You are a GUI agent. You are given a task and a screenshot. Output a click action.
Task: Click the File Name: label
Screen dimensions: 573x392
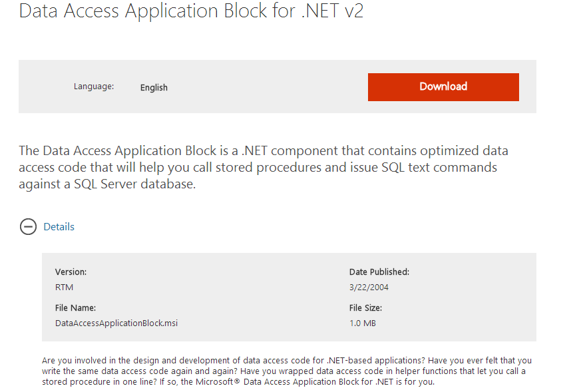coord(76,308)
